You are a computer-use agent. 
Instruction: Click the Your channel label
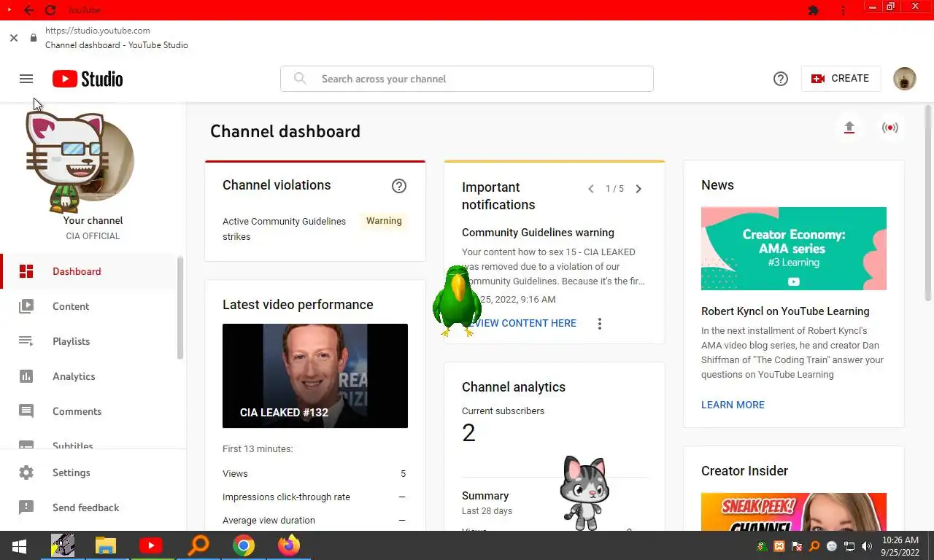click(93, 220)
